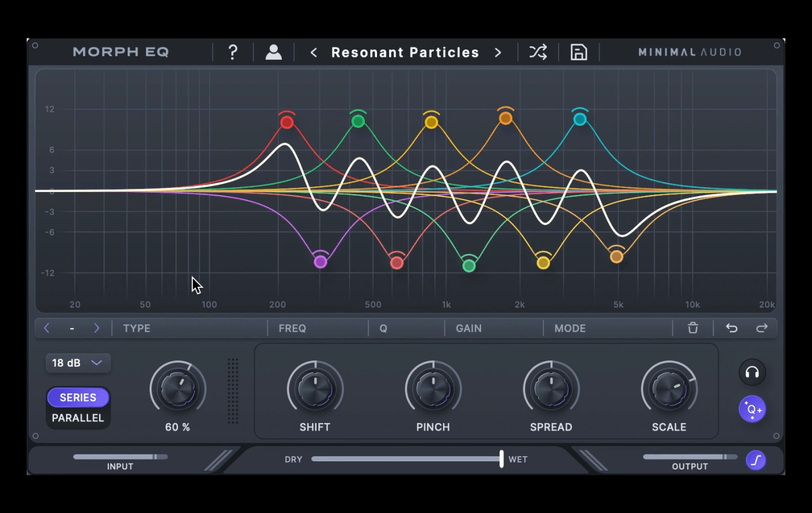The height and width of the screenshot is (513, 812).
Task: Click the SPREAD knob
Action: [551, 389]
